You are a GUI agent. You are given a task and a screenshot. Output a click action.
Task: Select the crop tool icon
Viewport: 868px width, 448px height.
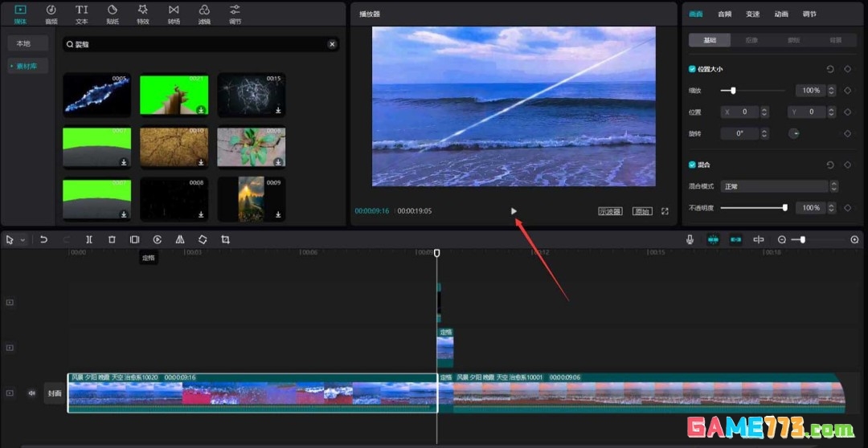[x=225, y=239]
